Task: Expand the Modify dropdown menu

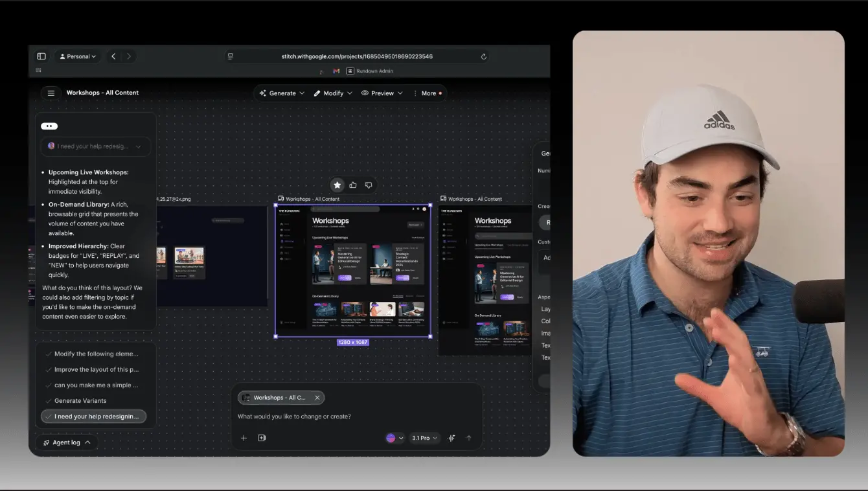Action: pyautogui.click(x=333, y=93)
